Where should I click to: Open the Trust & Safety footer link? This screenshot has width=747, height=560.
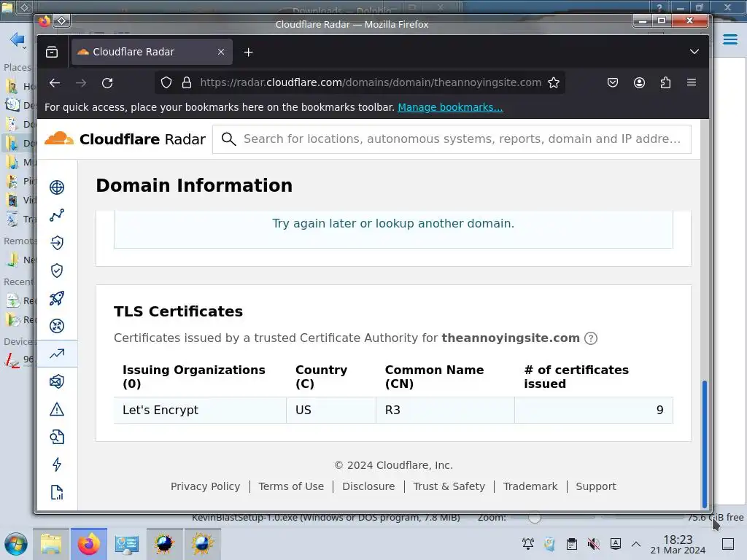[449, 486]
